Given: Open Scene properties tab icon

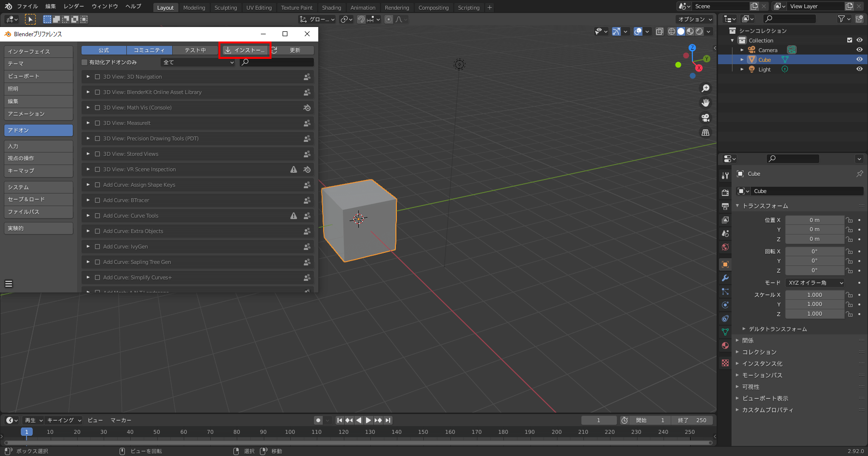Looking at the screenshot, I should [x=725, y=233].
